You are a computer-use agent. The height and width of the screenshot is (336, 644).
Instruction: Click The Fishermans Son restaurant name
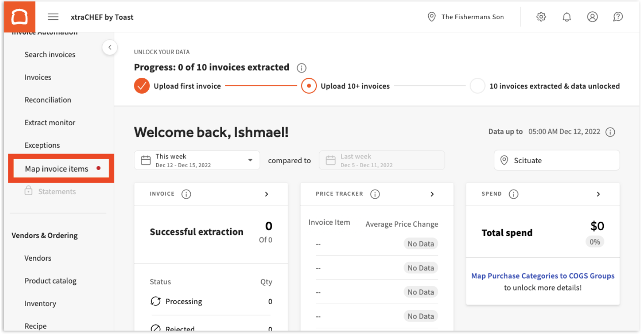coord(472,17)
